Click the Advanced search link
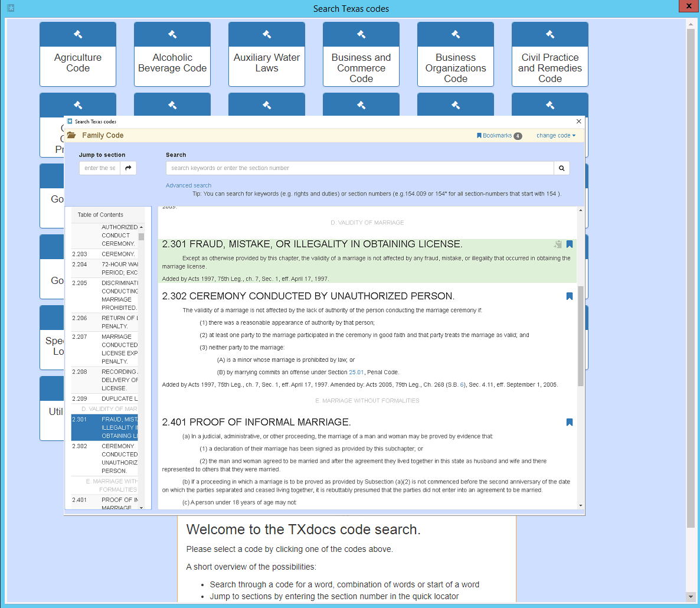Viewport: 700px width, 608px height. point(188,185)
